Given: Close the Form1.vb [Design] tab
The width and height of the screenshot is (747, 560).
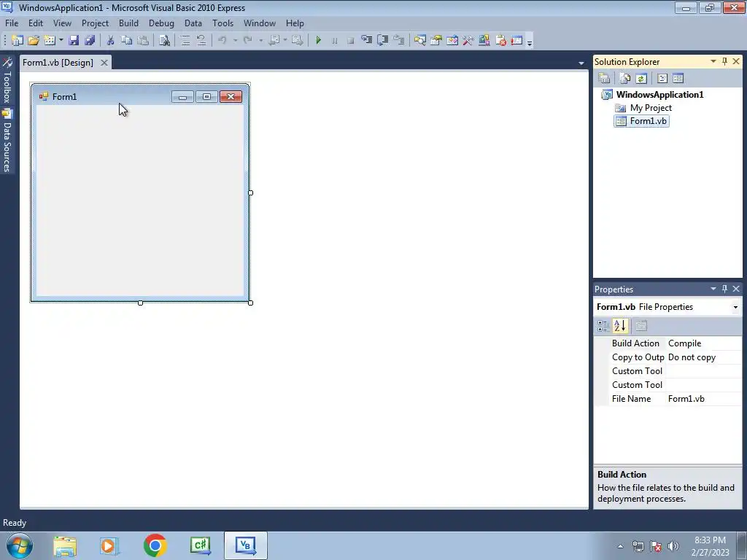Looking at the screenshot, I should pos(104,63).
